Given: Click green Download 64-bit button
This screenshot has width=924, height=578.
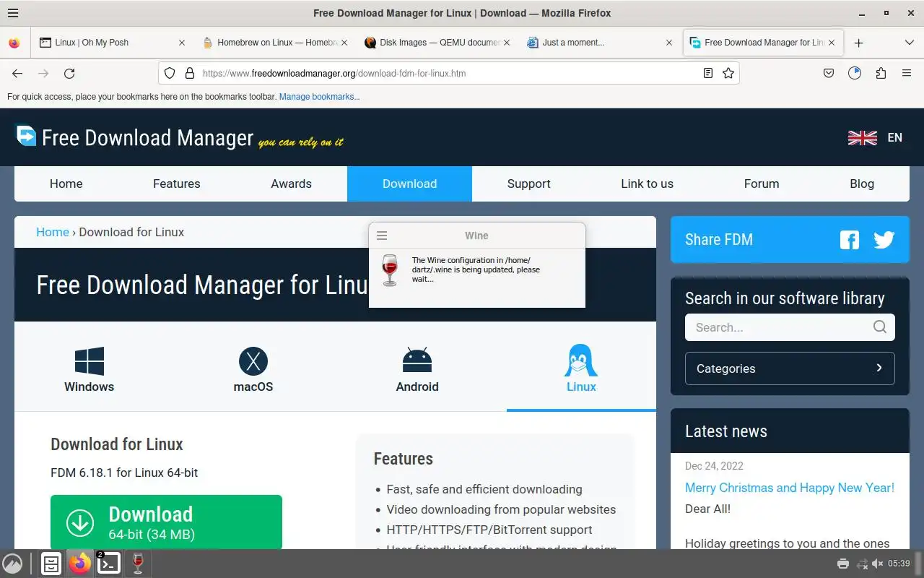Looking at the screenshot, I should pyautogui.click(x=166, y=522).
